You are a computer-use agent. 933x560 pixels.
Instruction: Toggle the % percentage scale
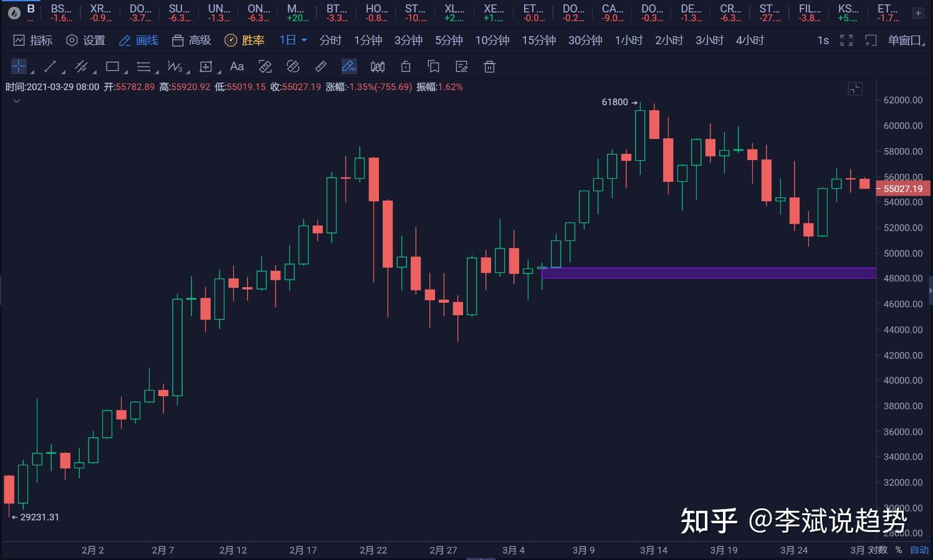click(899, 550)
